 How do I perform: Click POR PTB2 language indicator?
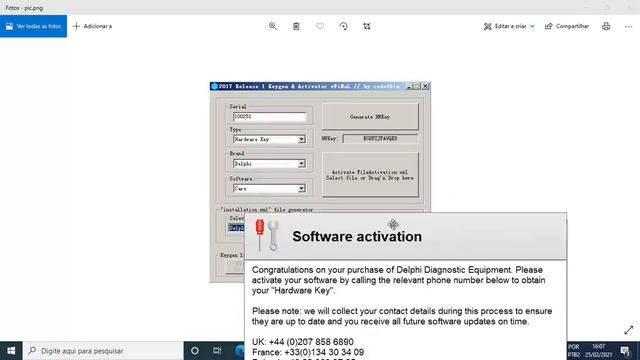coord(574,351)
